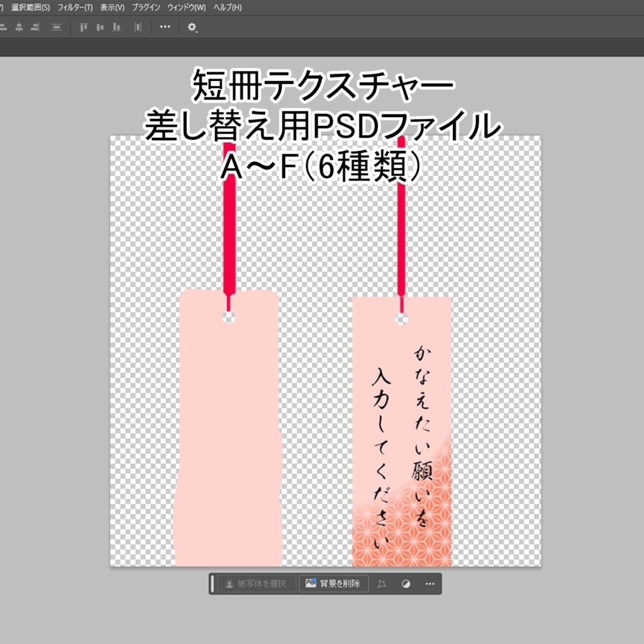Screen dimensions: 644x644
Task: Select the distribute bottom edges icon
Action: (x=116, y=28)
